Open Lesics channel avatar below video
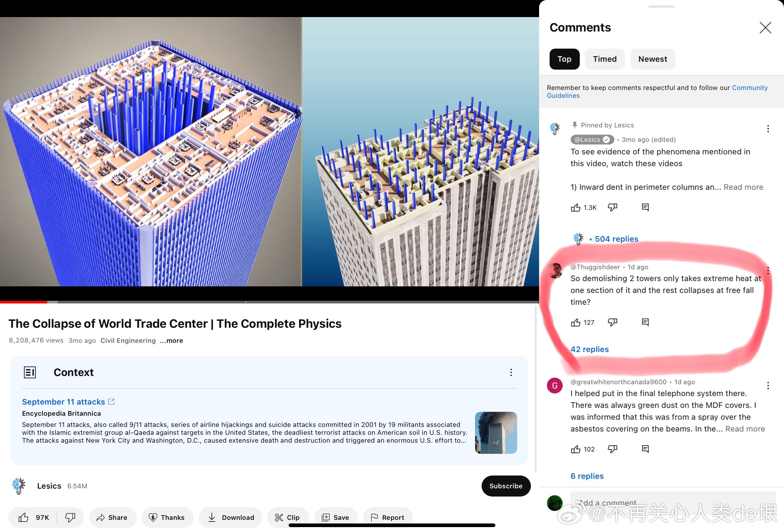784x532 pixels. [19, 486]
